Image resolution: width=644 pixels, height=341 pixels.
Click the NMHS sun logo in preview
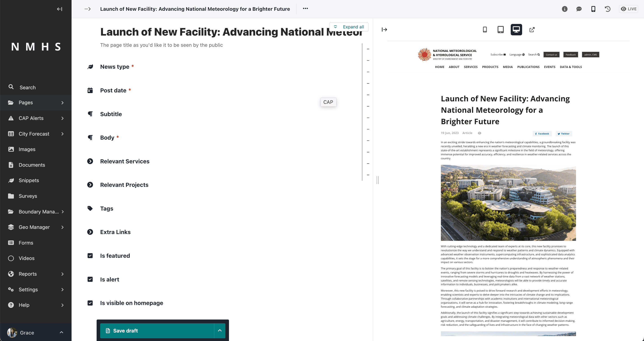[424, 55]
